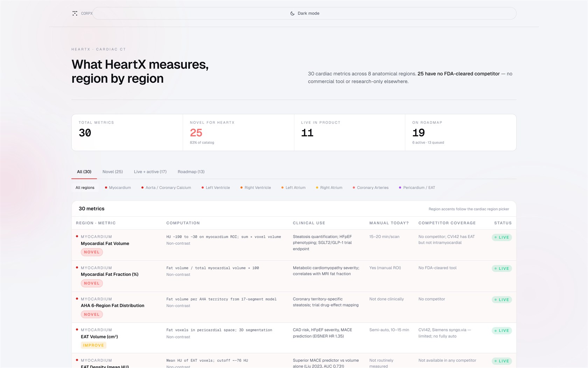Toggle Dark mode
Screen dimensions: 588x368
(304, 13)
